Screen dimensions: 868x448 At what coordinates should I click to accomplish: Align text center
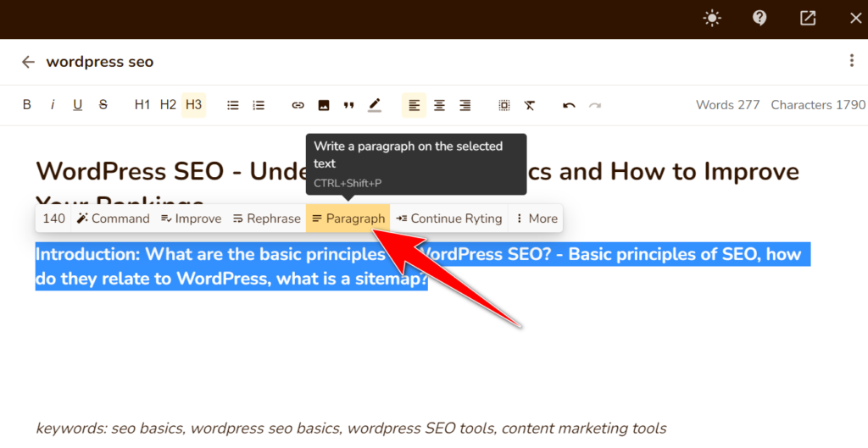point(440,105)
